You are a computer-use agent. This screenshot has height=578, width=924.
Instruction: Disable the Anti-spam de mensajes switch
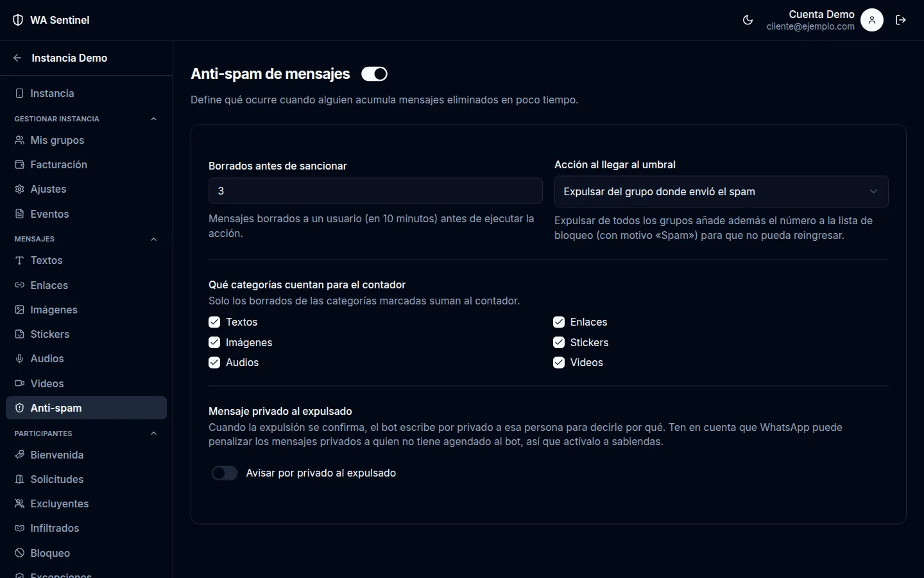[x=374, y=74]
